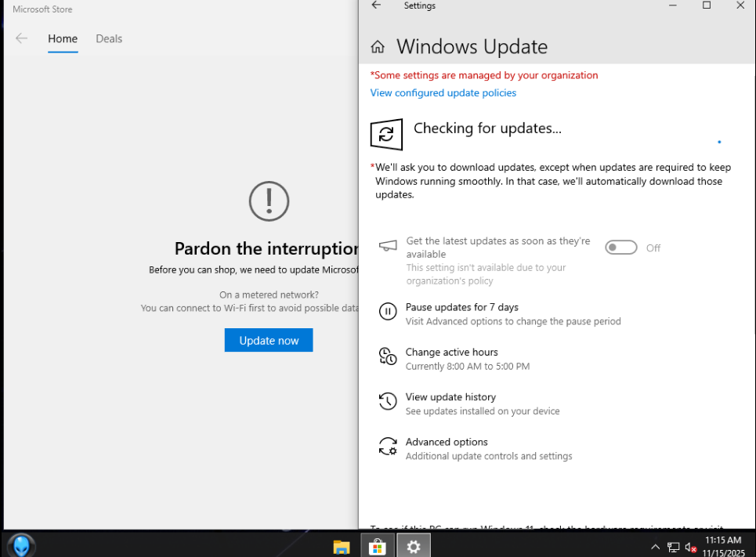Click the megaphone icon for latest updates
756x557 pixels.
point(388,246)
